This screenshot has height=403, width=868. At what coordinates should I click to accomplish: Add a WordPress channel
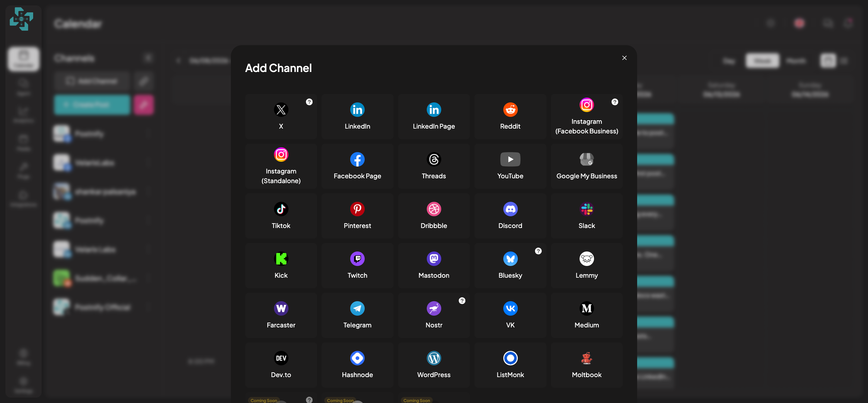434,365
